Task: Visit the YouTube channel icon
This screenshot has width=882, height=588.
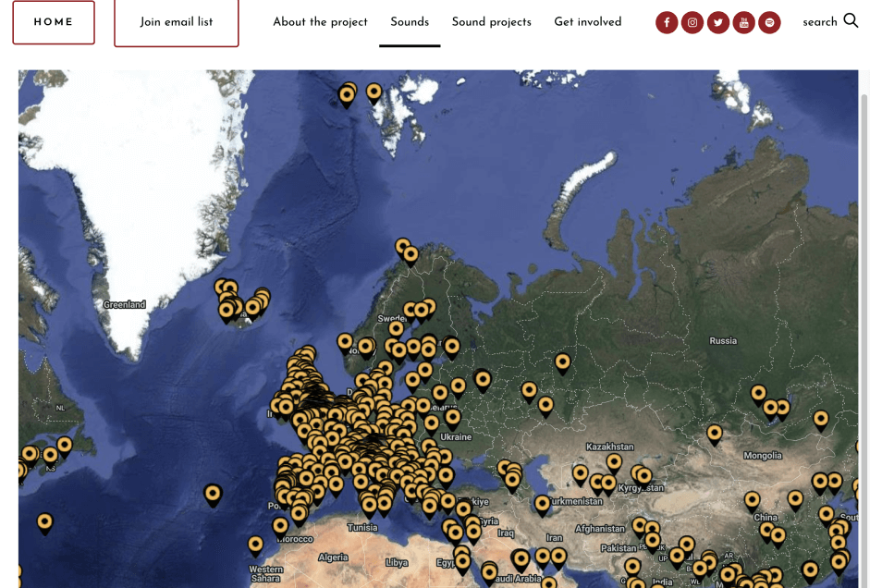Action: pos(744,22)
